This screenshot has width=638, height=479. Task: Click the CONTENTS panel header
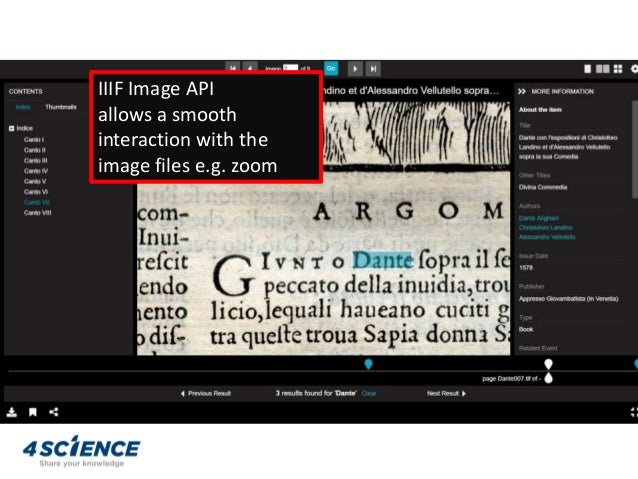click(x=26, y=92)
